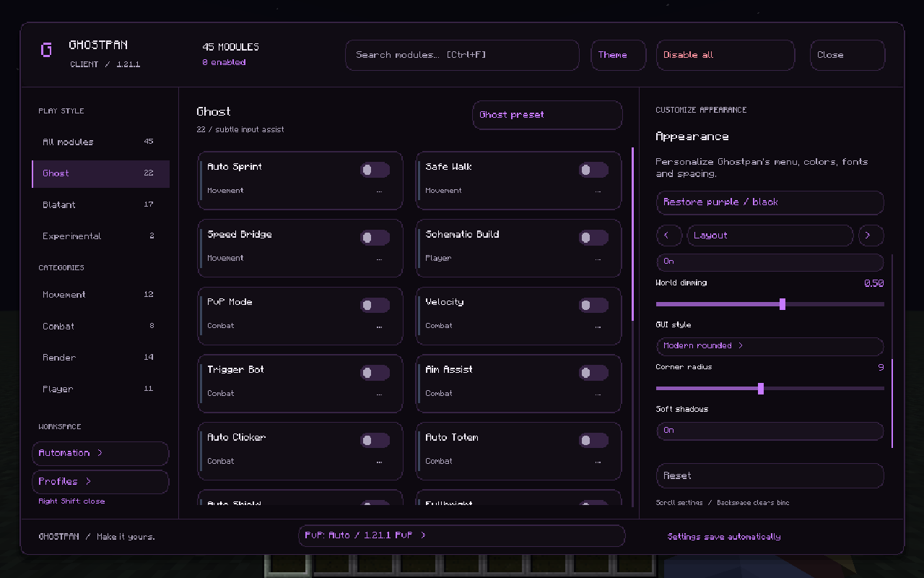924x578 pixels.
Task: Open the Ghost preset selector
Action: pos(547,115)
